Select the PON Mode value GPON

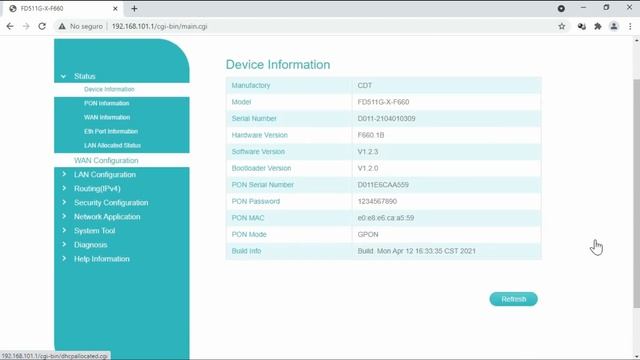click(368, 234)
